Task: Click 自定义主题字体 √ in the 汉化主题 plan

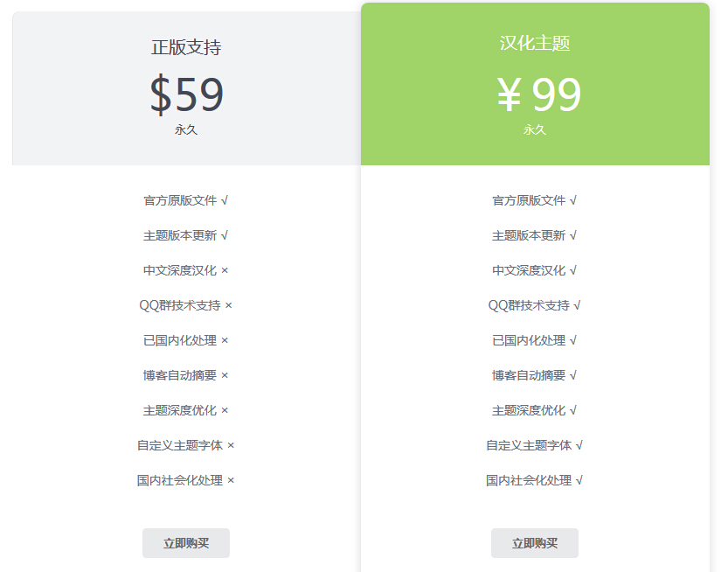Action: pyautogui.click(x=535, y=445)
